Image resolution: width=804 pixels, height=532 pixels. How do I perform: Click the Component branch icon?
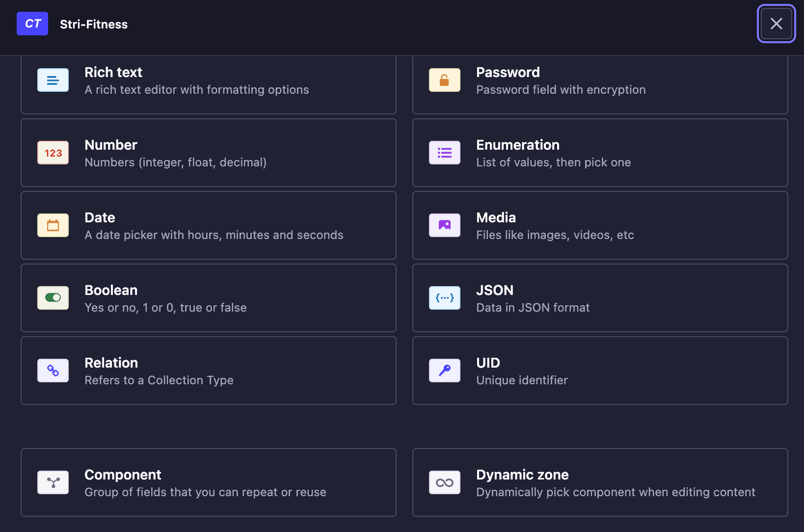53,482
